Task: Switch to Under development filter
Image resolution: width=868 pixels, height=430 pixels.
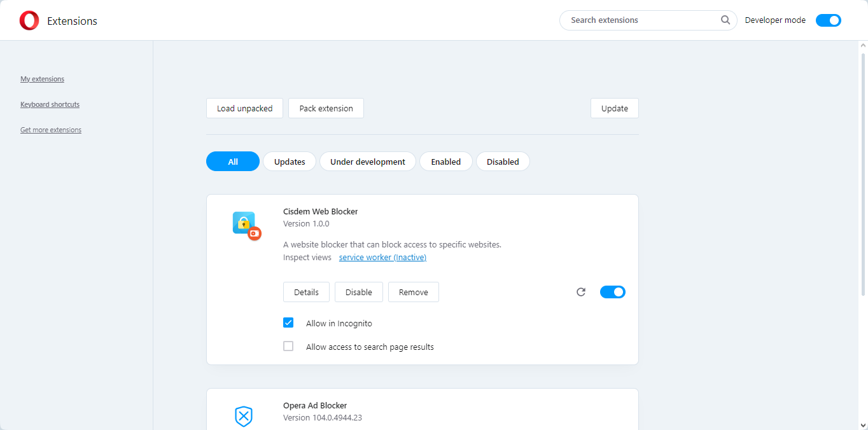Action: (x=367, y=162)
